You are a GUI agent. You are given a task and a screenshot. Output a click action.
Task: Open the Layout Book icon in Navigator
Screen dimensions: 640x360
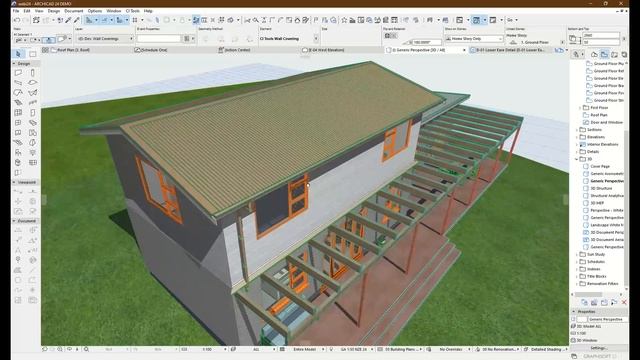pyautogui.click(x=614, y=54)
